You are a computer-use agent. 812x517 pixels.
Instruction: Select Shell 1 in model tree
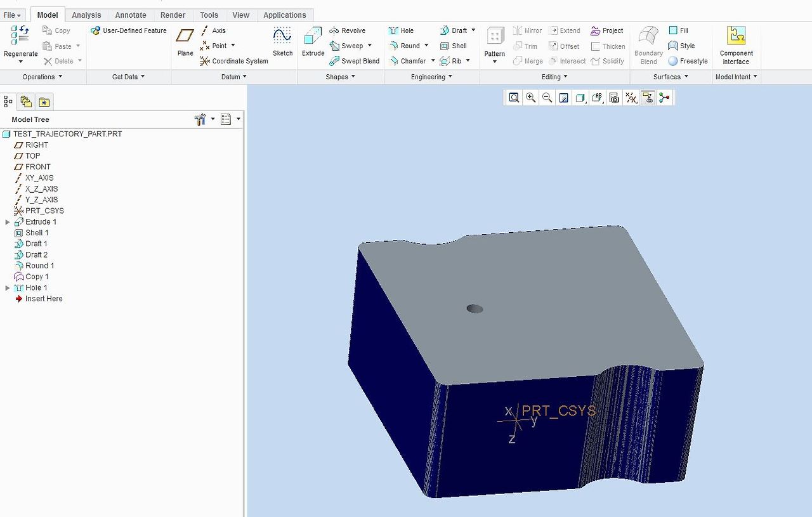[x=31, y=233]
